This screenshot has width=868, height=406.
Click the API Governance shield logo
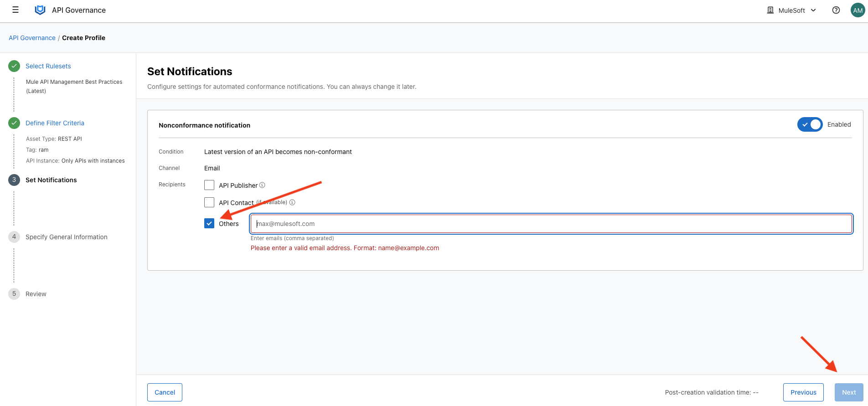tap(40, 10)
